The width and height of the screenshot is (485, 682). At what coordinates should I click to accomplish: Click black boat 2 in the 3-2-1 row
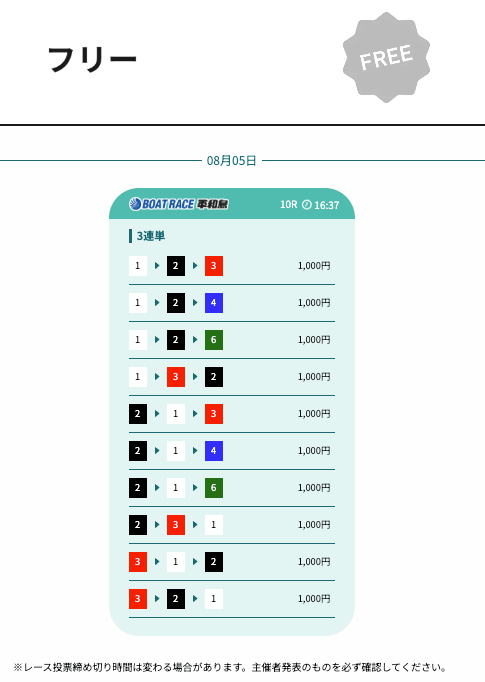(176, 598)
